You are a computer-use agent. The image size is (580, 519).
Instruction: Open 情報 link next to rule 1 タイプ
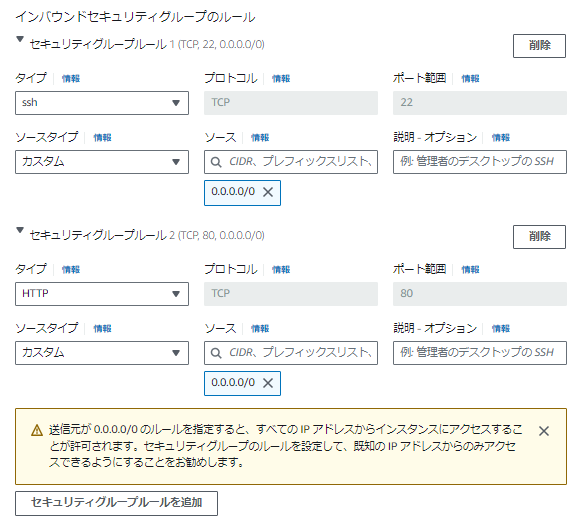pyautogui.click(x=71, y=78)
